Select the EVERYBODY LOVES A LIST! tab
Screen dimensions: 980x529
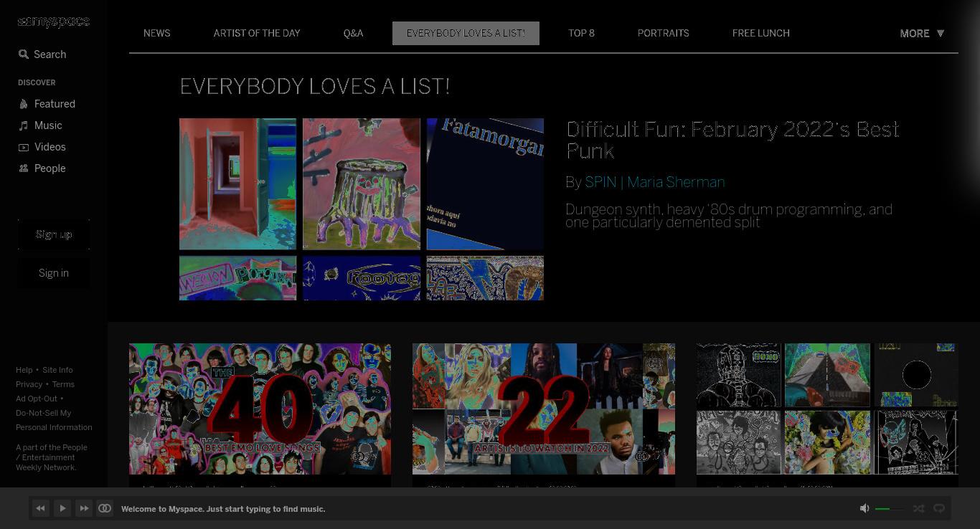click(x=466, y=33)
